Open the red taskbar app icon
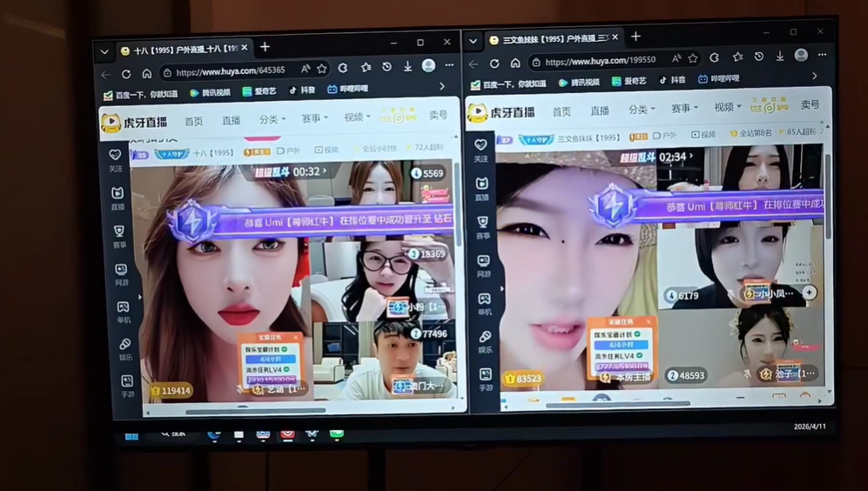The image size is (868, 491). click(x=287, y=434)
